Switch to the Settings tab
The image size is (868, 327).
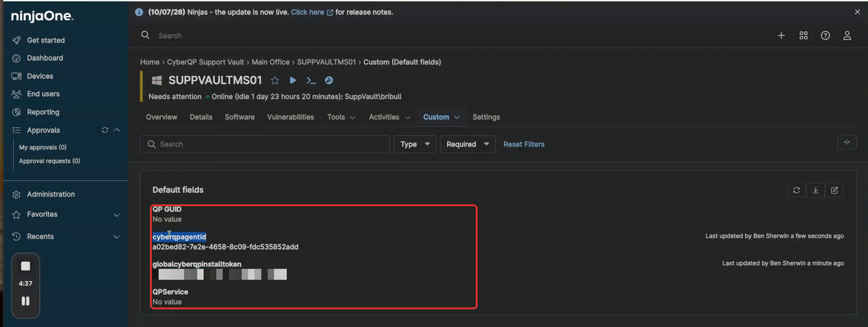pyautogui.click(x=486, y=117)
